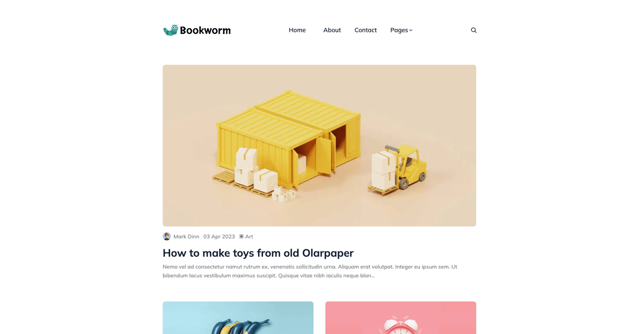Click the post excerpt starting Nemo vel
The height and width of the screenshot is (334, 644).
click(310, 271)
